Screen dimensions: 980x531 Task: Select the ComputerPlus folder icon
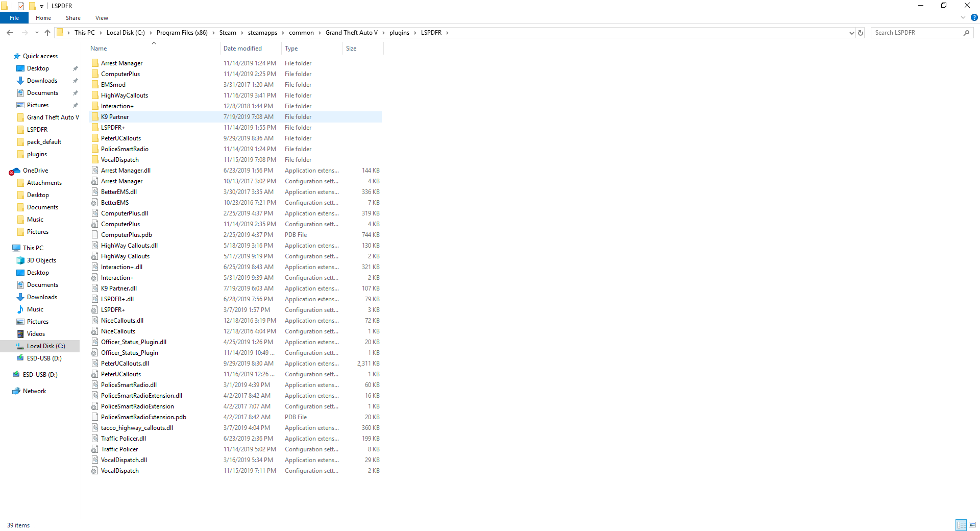95,74
